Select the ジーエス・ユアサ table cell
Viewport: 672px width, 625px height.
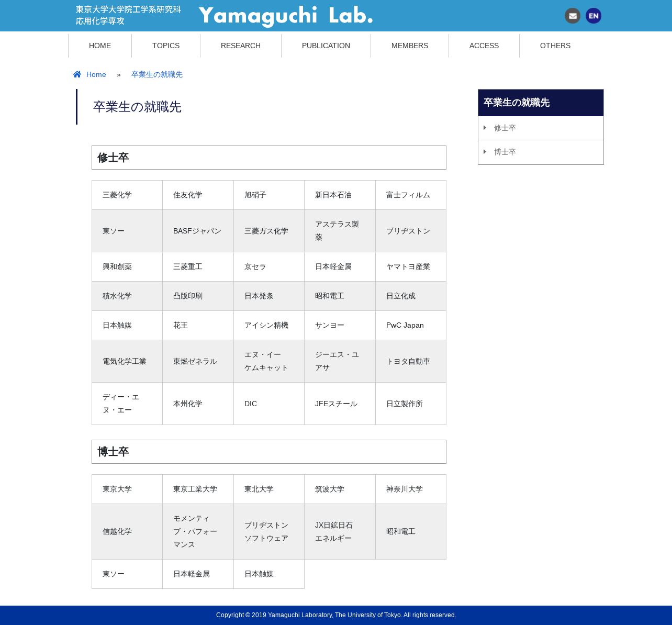point(340,361)
